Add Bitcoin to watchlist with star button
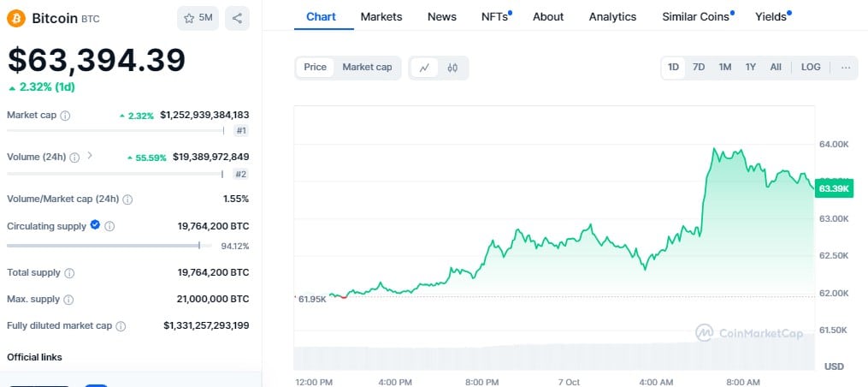Image resolution: width=868 pixels, height=387 pixels. [198, 18]
